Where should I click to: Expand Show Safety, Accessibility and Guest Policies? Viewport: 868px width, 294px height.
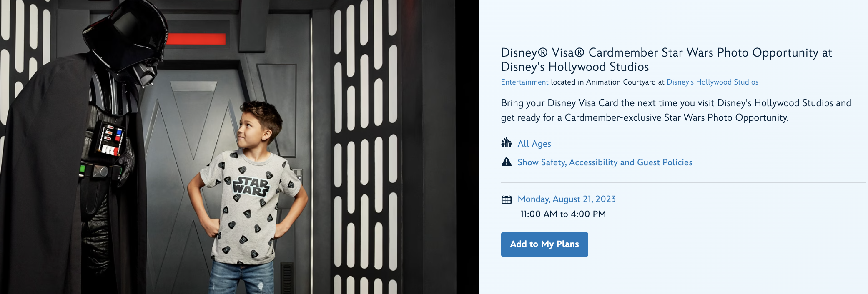coord(605,162)
